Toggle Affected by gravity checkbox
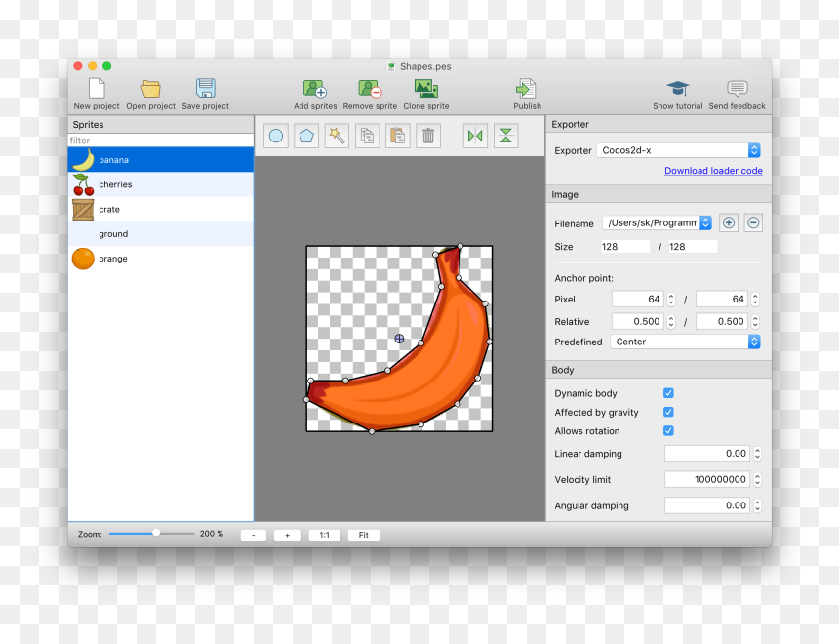This screenshot has height=644, width=839. coord(668,412)
